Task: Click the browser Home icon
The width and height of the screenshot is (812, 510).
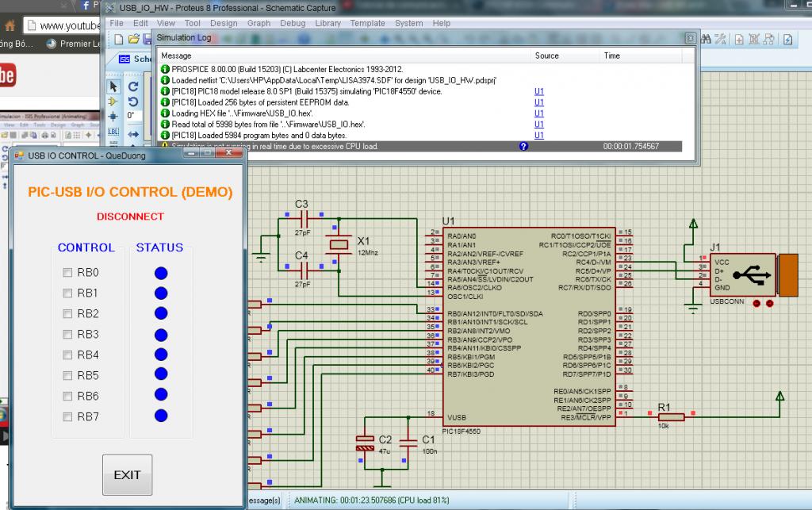Action: pyautogui.click(x=10, y=25)
